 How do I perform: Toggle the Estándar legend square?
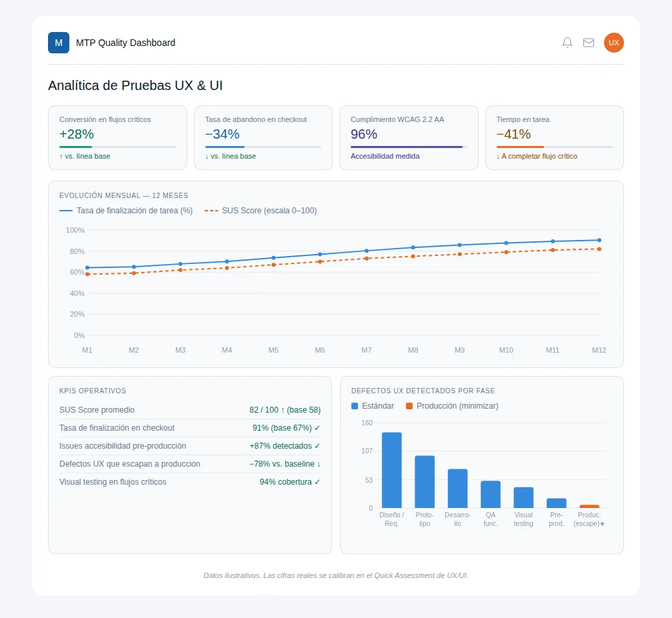click(x=355, y=406)
